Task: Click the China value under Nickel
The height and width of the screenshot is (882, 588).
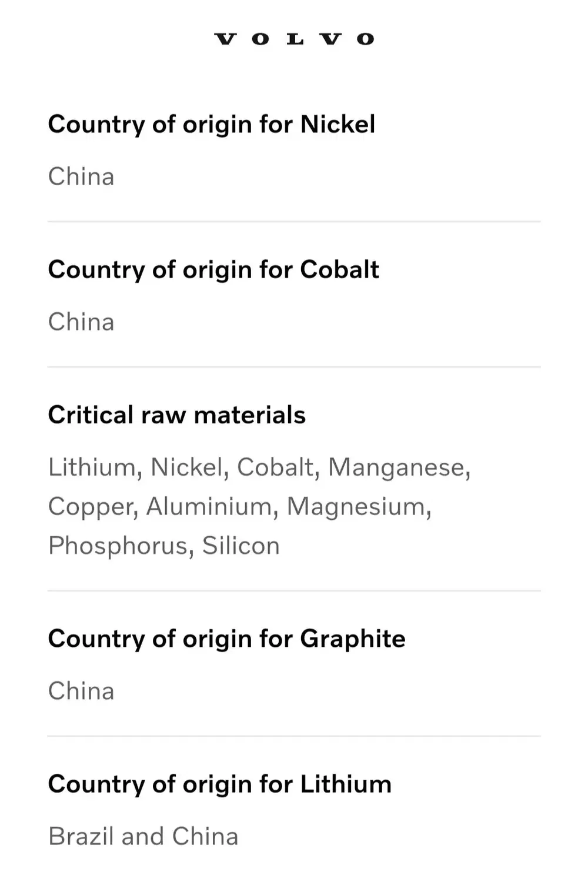Action: [81, 176]
